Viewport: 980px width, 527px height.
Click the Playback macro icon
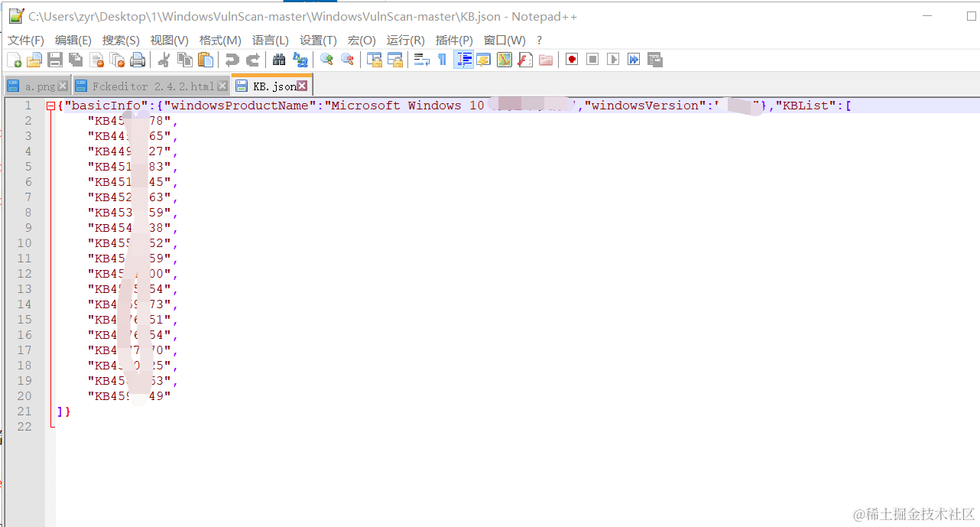pyautogui.click(x=613, y=60)
